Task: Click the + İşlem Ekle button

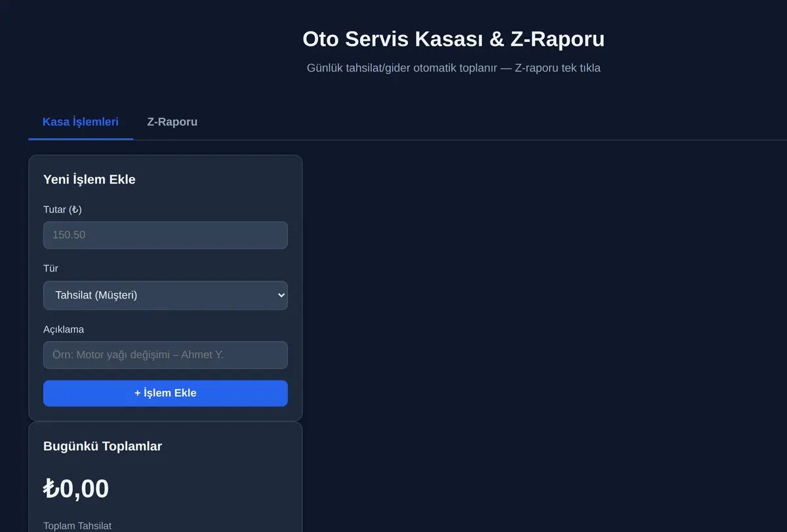Action: click(165, 393)
